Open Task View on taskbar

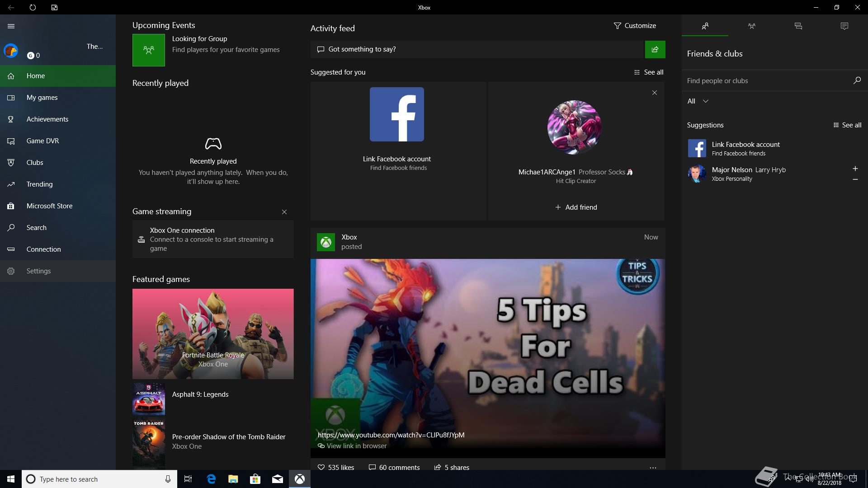click(188, 479)
